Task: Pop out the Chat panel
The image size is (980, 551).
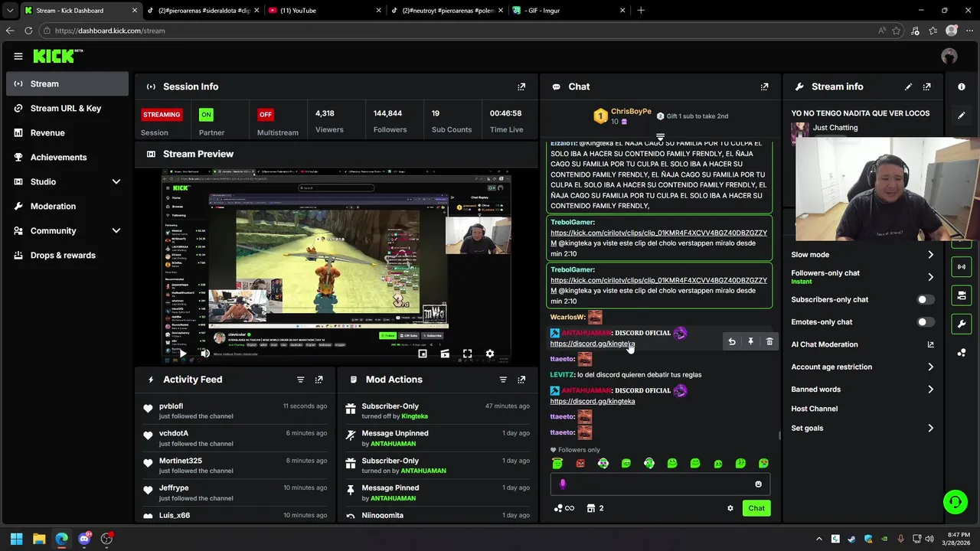Action: point(764,86)
